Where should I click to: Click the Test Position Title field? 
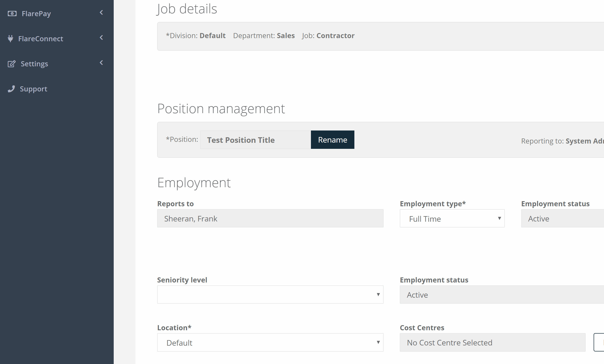(x=255, y=140)
